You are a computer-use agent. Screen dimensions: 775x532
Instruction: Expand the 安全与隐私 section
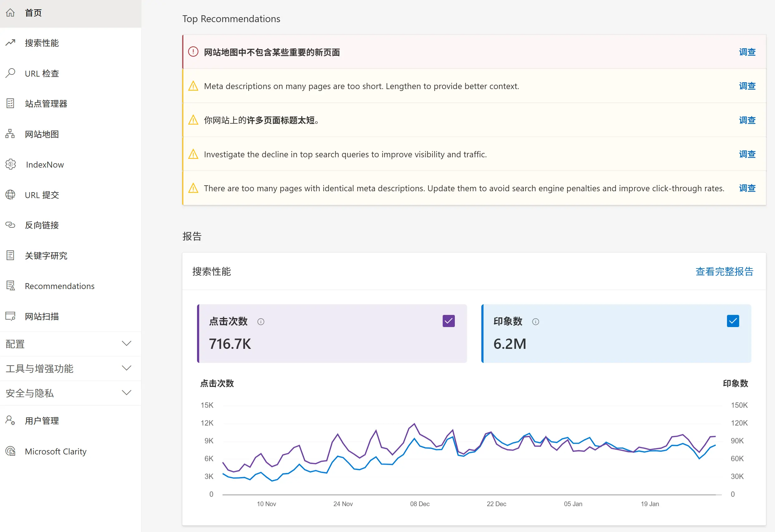pos(126,393)
